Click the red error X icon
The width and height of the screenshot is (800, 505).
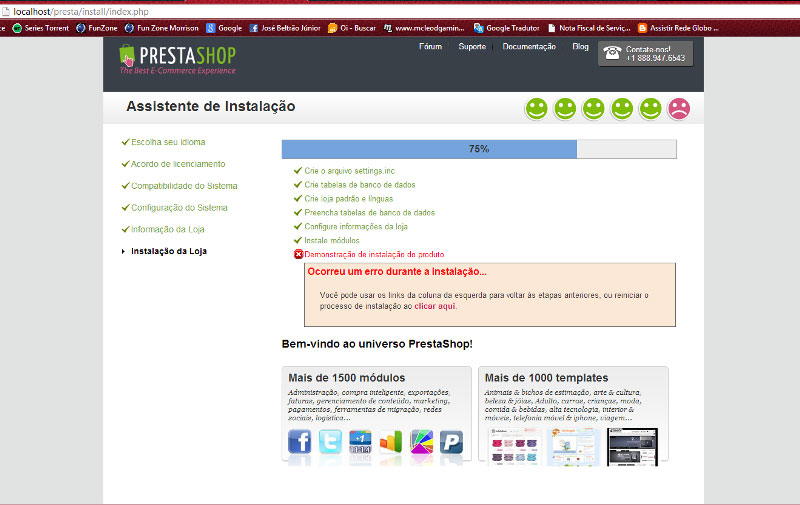coord(298,254)
